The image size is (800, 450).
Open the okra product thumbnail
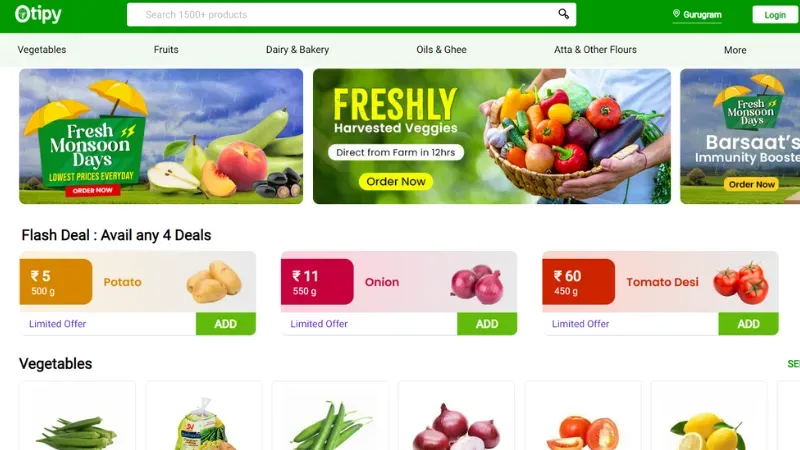click(78, 416)
